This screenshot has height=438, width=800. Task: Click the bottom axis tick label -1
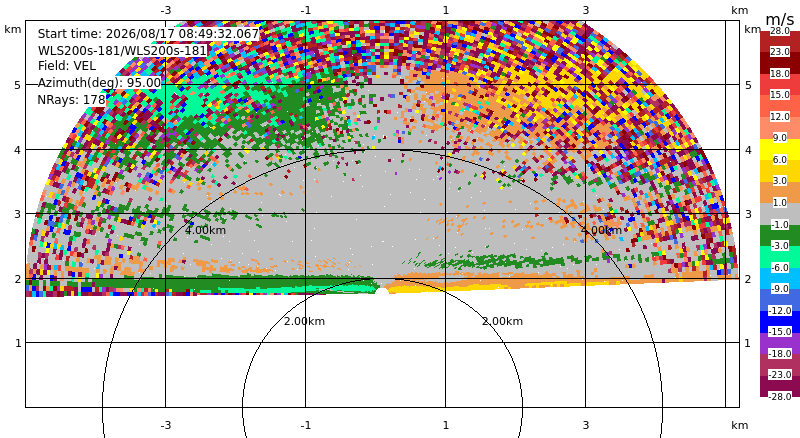click(306, 425)
